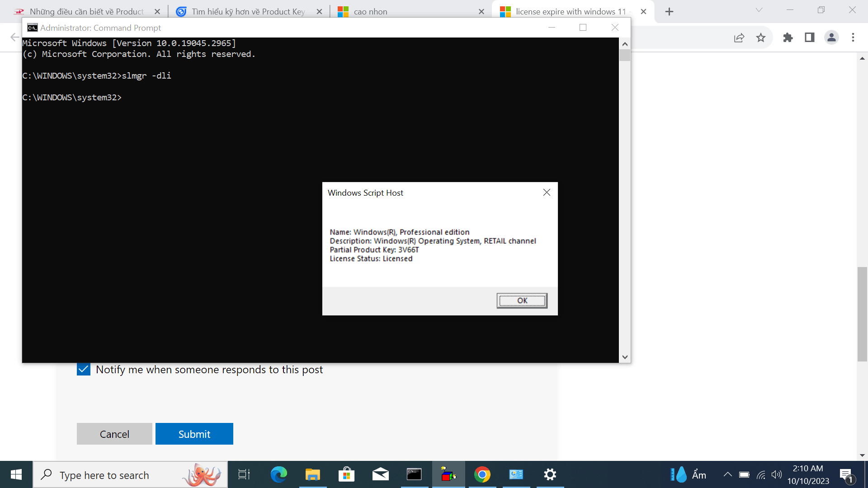Go back in Chrome browser
The image size is (868, 488).
point(15,38)
